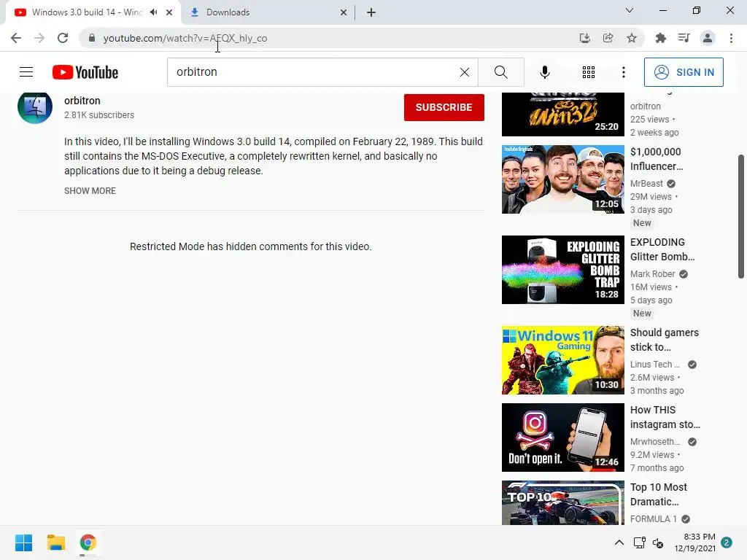
Task: Click the 2.81K subscribers text
Action: 99,114
